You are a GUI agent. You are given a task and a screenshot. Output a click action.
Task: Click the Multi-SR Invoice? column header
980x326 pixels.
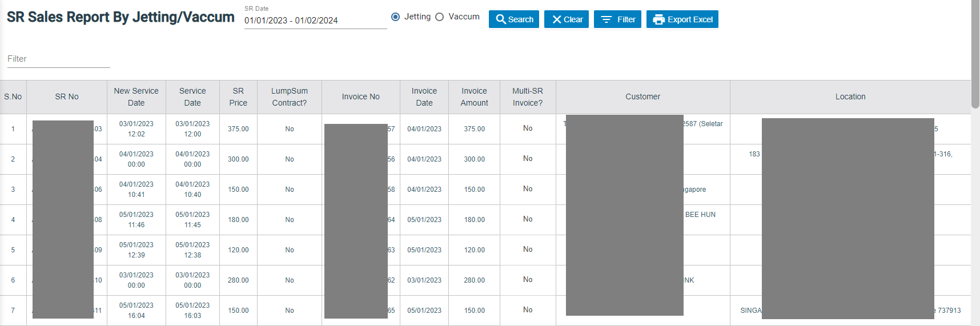pyautogui.click(x=527, y=97)
